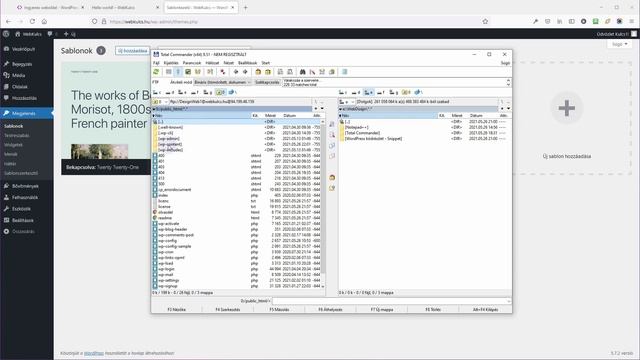Click the Total Commander refresh toolbar icon
640x360 pixels.
point(156,72)
